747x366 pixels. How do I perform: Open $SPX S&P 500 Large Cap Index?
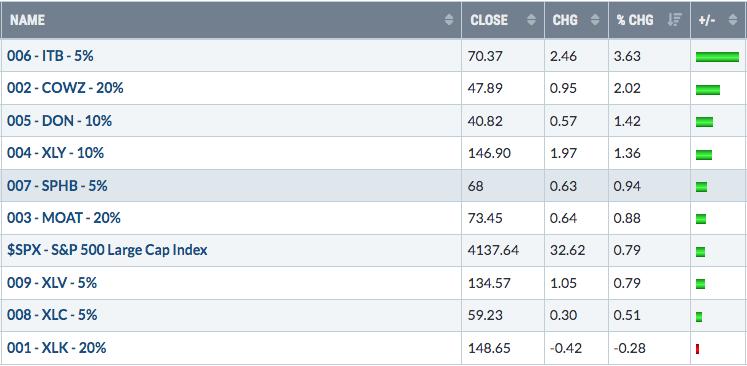coord(107,250)
